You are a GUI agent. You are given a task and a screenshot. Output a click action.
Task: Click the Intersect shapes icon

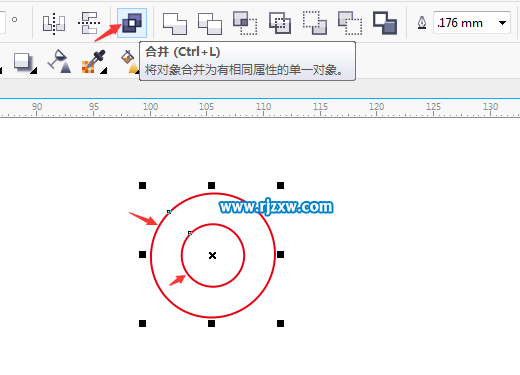tap(245, 23)
